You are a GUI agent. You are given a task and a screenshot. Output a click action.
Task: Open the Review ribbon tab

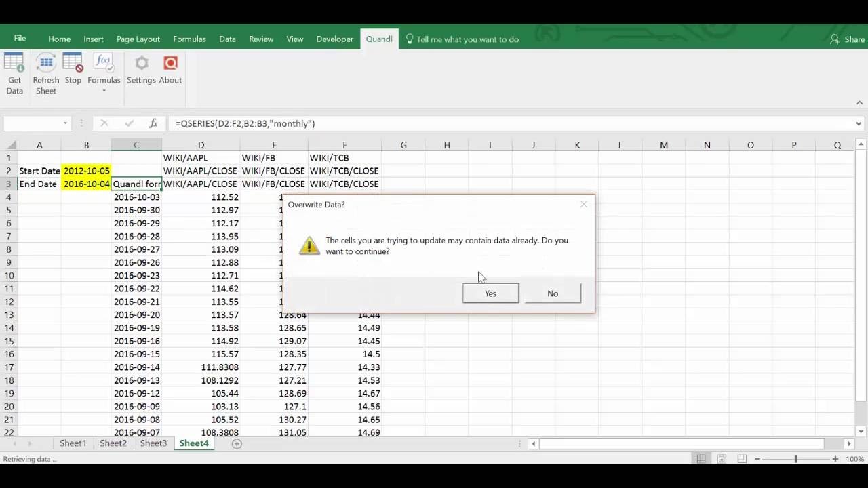click(261, 39)
